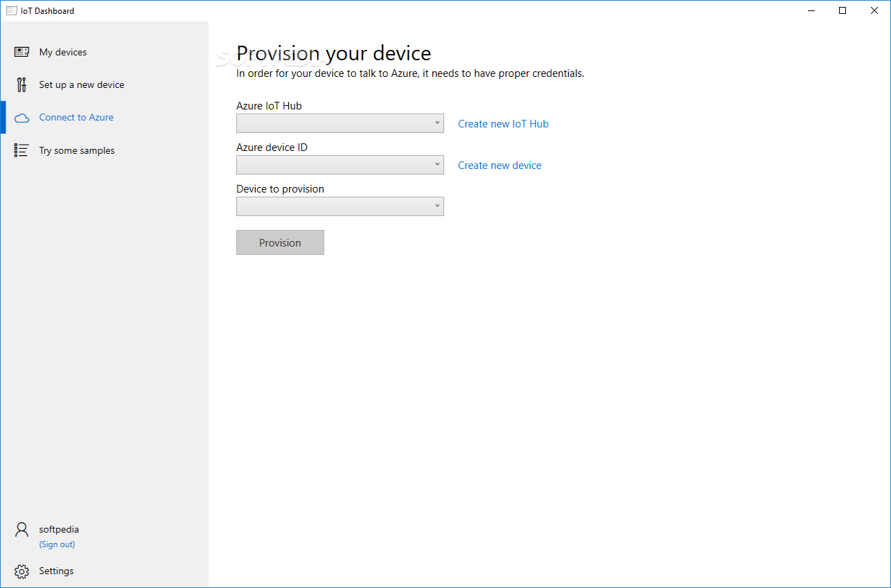Click the Connect to Azure cloud icon
Screen dimensions: 891x588
tap(21, 118)
